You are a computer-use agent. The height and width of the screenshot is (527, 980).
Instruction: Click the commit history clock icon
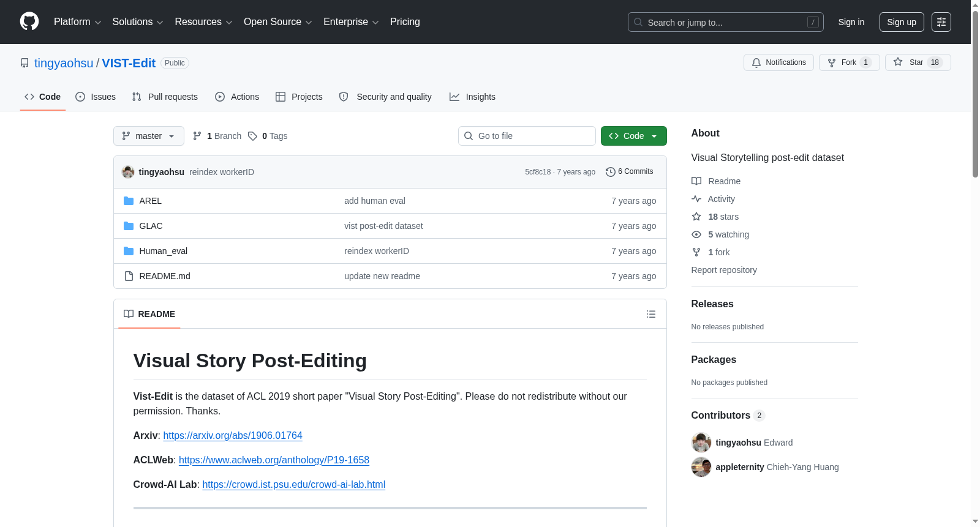[x=610, y=172]
